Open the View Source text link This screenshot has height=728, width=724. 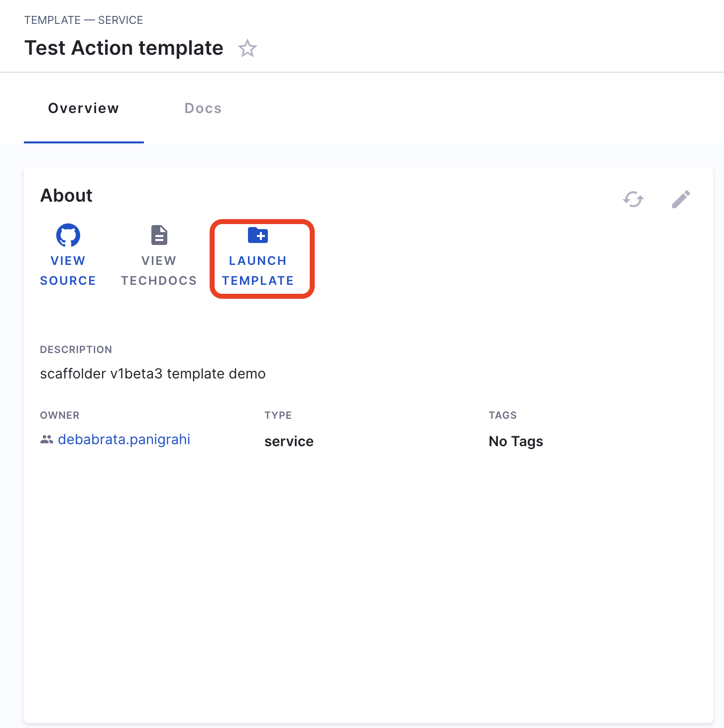[68, 271]
